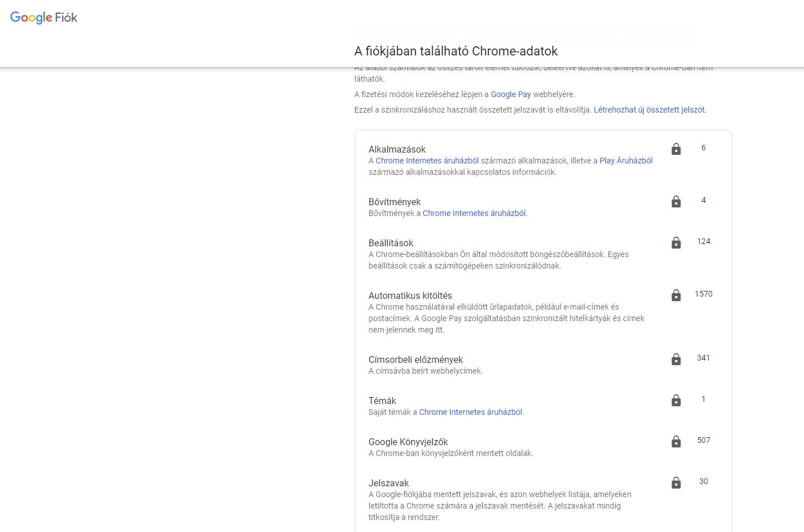The width and height of the screenshot is (804, 532).
Task: Click the lock icon beside Témák
Action: coord(676,401)
